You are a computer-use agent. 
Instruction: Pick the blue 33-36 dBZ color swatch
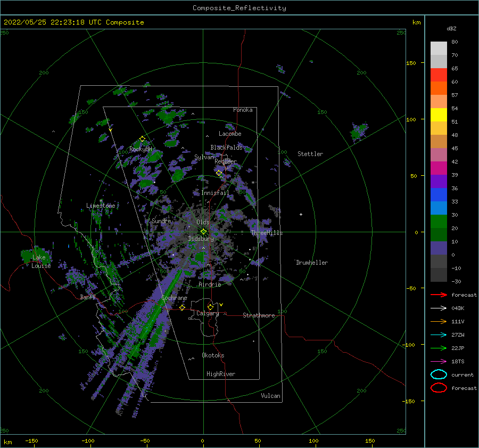click(x=439, y=195)
